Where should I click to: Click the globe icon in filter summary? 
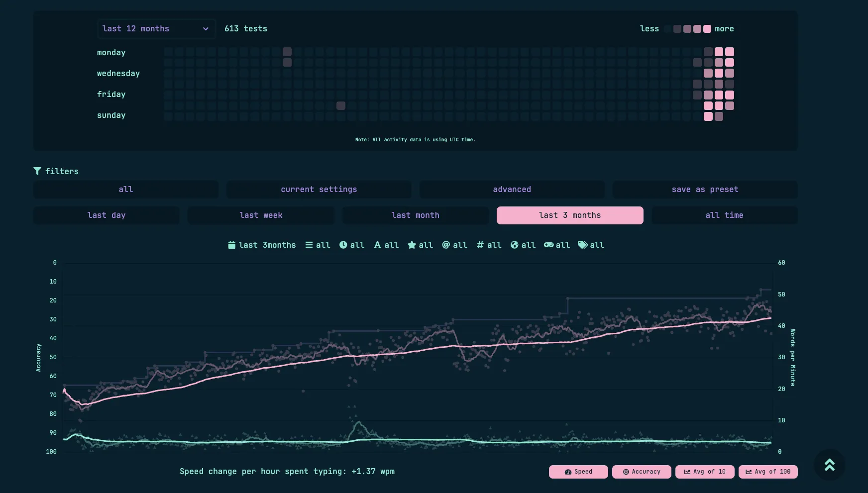click(514, 245)
